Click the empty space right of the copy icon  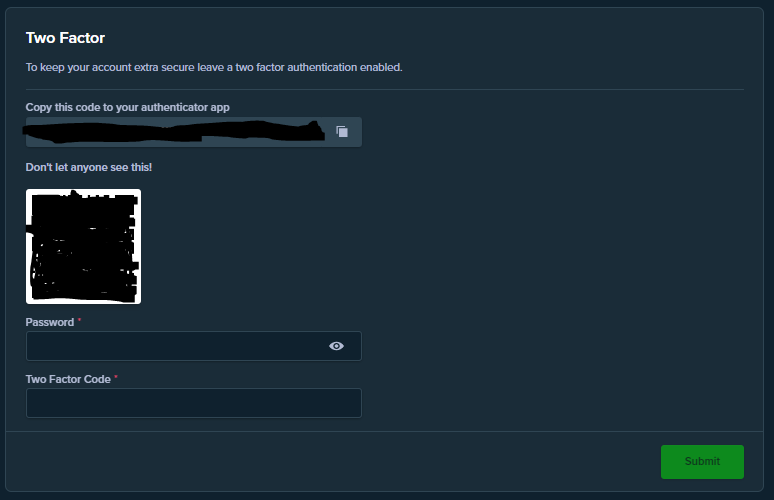[x=355, y=132]
